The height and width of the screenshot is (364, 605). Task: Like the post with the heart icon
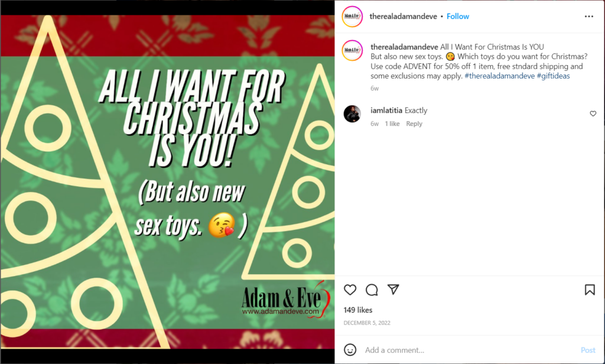[350, 290]
